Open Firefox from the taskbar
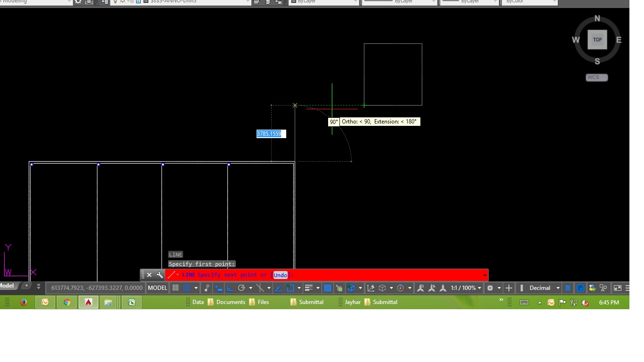 coord(24,302)
